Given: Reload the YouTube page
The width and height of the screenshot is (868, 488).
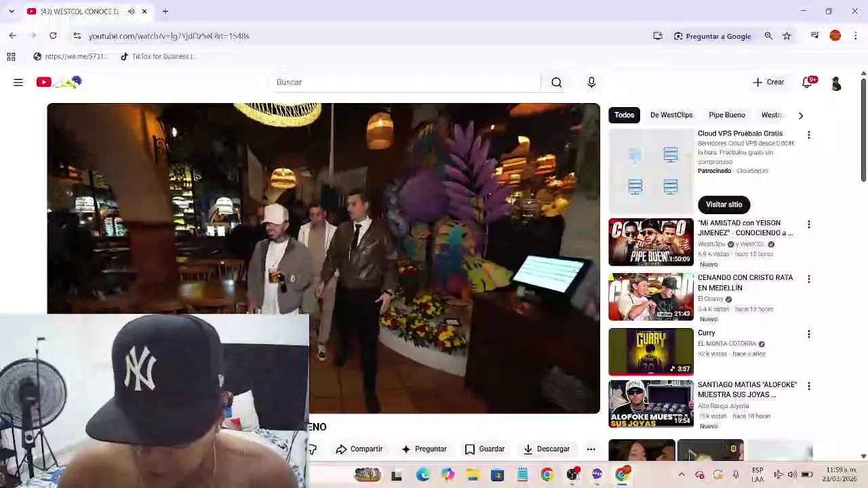Looking at the screenshot, I should [x=53, y=36].
